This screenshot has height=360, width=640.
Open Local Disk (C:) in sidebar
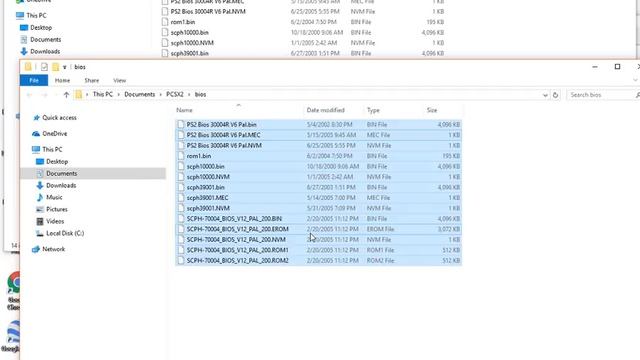(x=64, y=233)
